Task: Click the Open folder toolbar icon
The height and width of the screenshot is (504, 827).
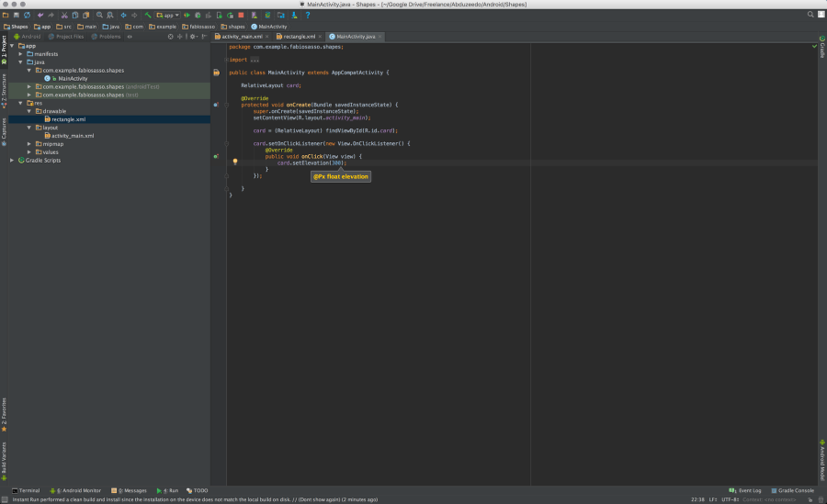Action: click(x=6, y=16)
